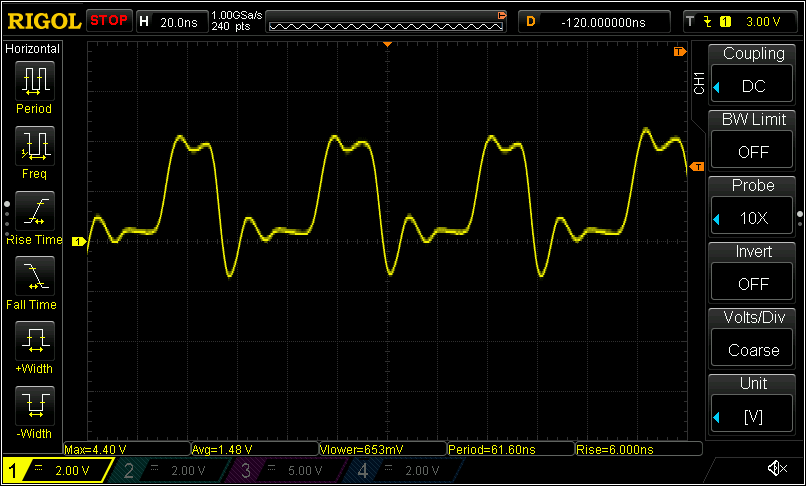Choose the Rise Time measurement icon

36,210
